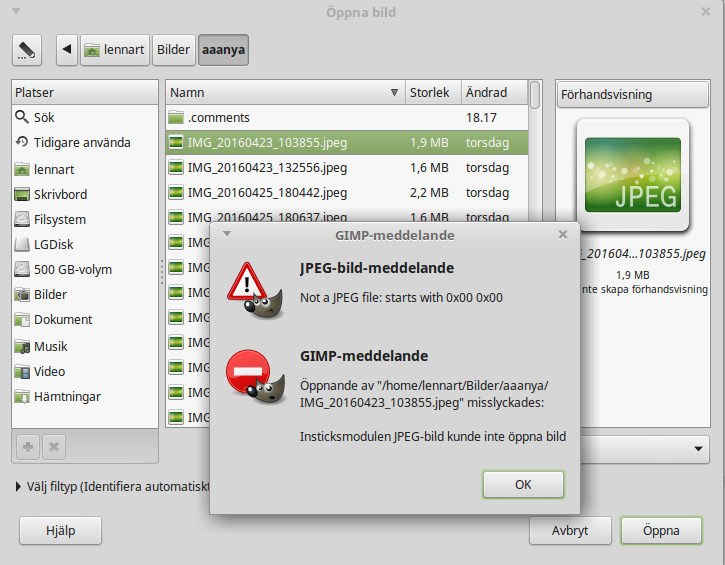Select file IMG_20160423_103855.jpeg
725x565 pixels.
347,142
